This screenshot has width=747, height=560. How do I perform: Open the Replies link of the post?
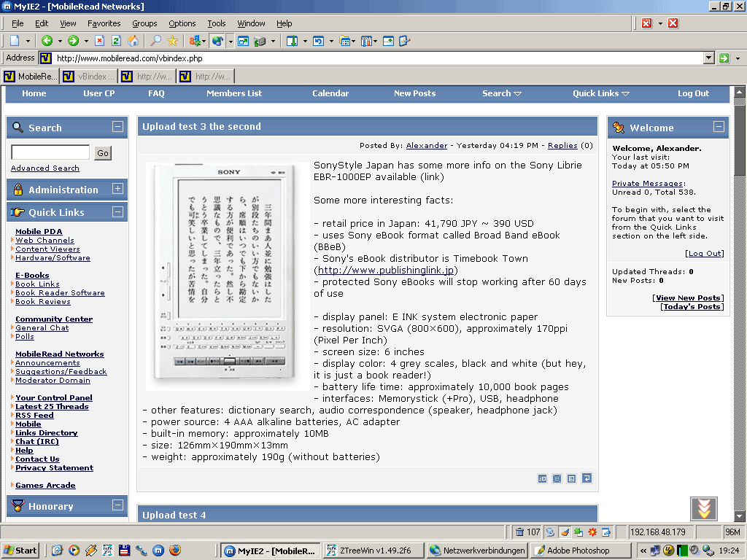point(562,146)
